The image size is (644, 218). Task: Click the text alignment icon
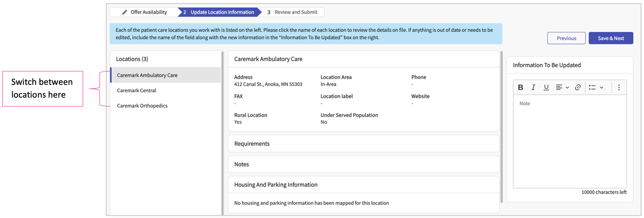[x=559, y=87]
